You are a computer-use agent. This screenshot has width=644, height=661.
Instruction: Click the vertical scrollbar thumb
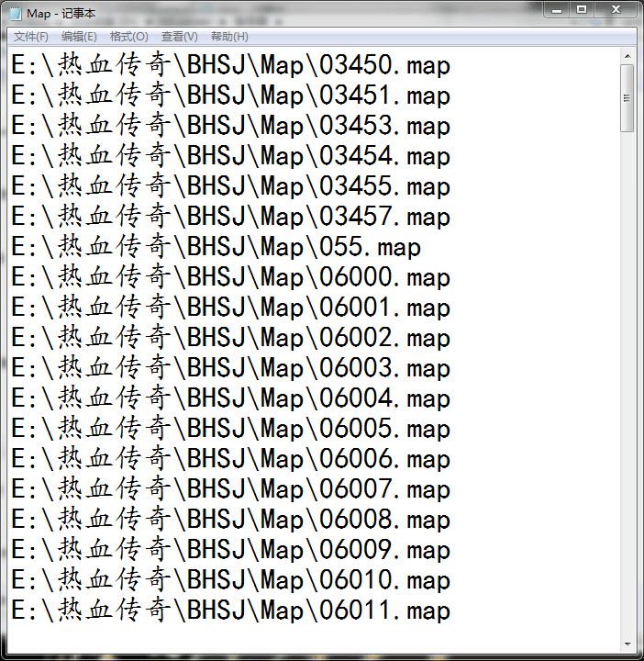point(627,98)
